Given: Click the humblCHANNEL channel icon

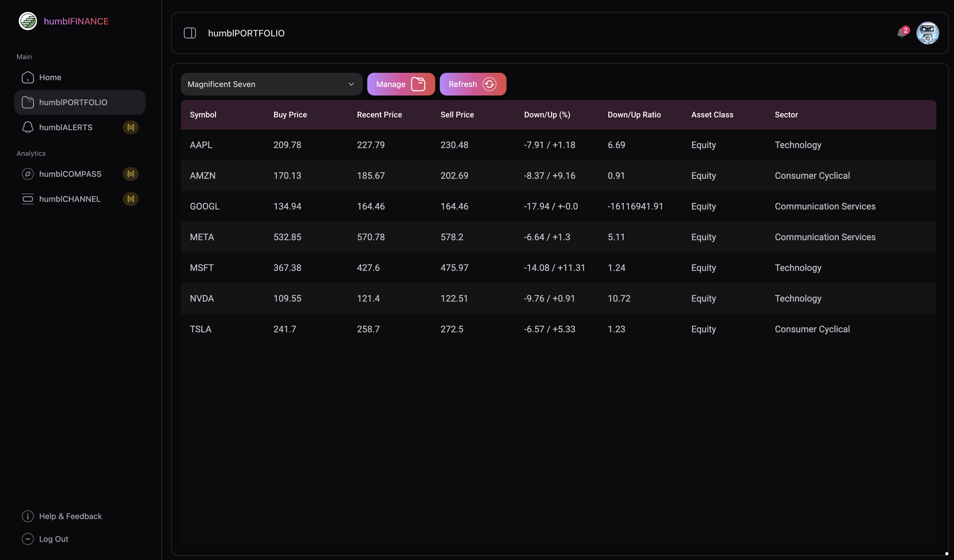Looking at the screenshot, I should click(x=28, y=199).
